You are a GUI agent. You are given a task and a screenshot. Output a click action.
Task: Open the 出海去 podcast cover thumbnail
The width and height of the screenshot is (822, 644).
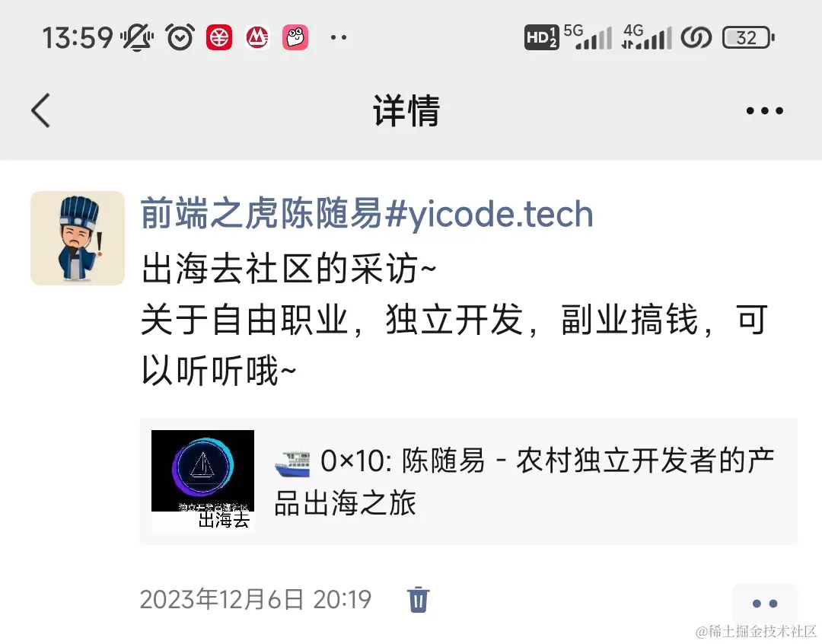tap(203, 481)
